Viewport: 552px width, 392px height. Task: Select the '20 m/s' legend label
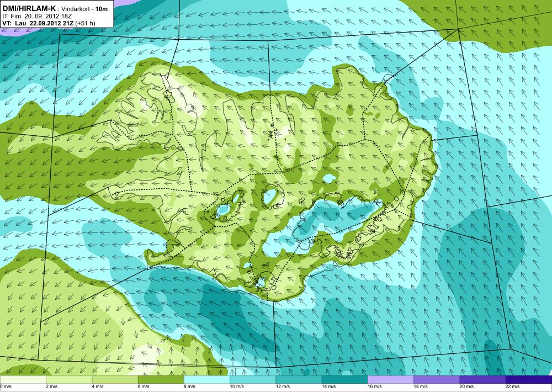tap(467, 386)
